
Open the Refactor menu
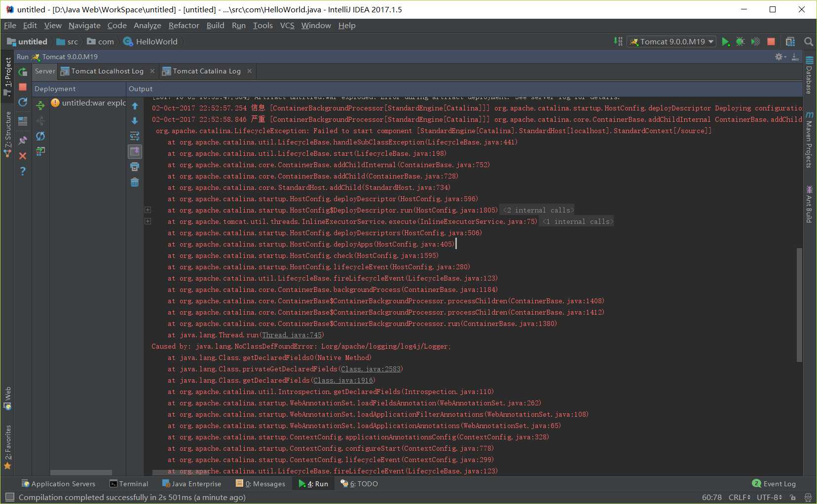pos(184,26)
